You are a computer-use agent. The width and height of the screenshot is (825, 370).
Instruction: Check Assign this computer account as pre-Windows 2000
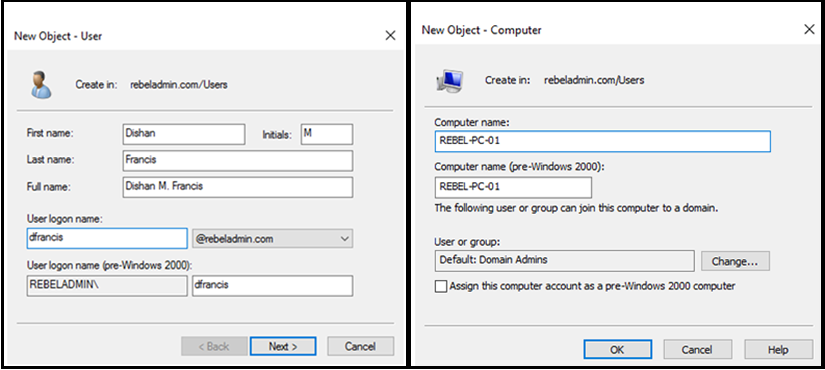point(440,286)
